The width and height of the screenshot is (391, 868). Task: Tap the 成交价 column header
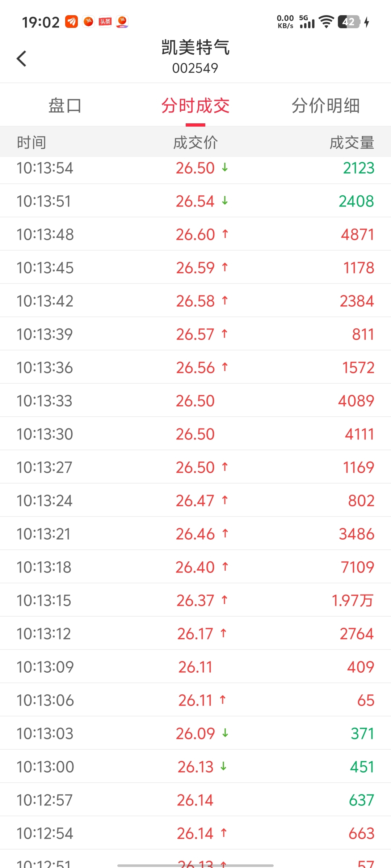195,142
